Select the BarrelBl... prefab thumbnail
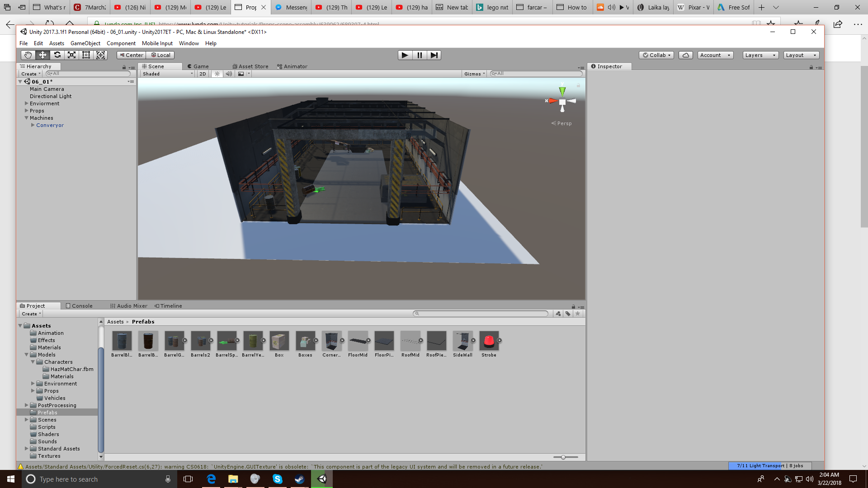The height and width of the screenshot is (488, 868). click(x=122, y=341)
